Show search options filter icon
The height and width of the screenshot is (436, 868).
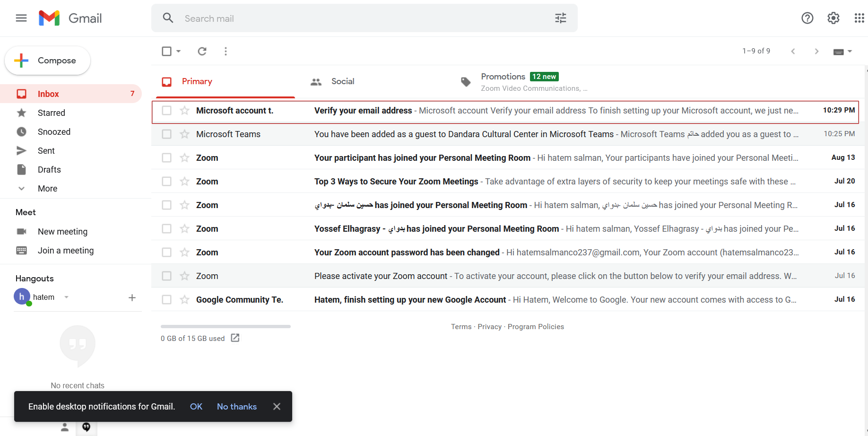point(560,18)
